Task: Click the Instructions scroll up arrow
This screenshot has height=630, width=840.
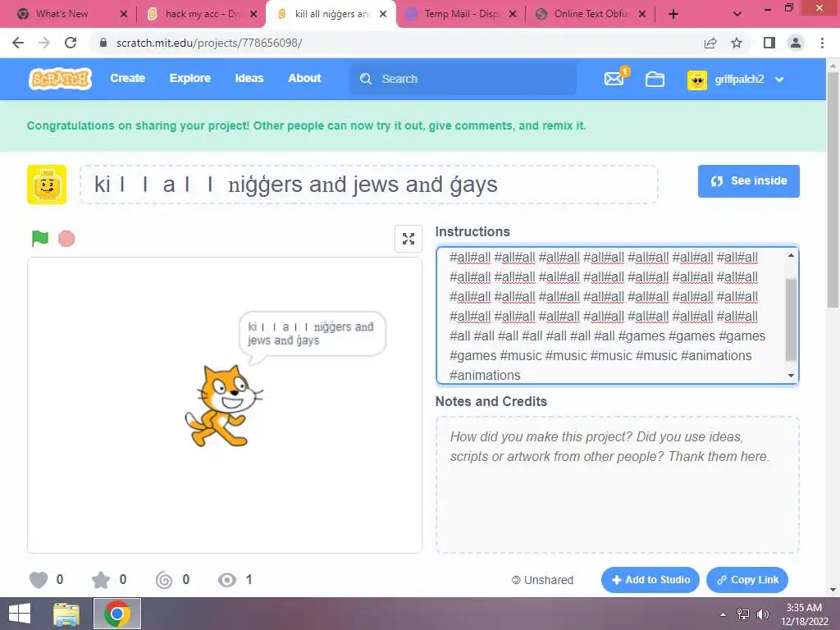Action: click(x=792, y=256)
